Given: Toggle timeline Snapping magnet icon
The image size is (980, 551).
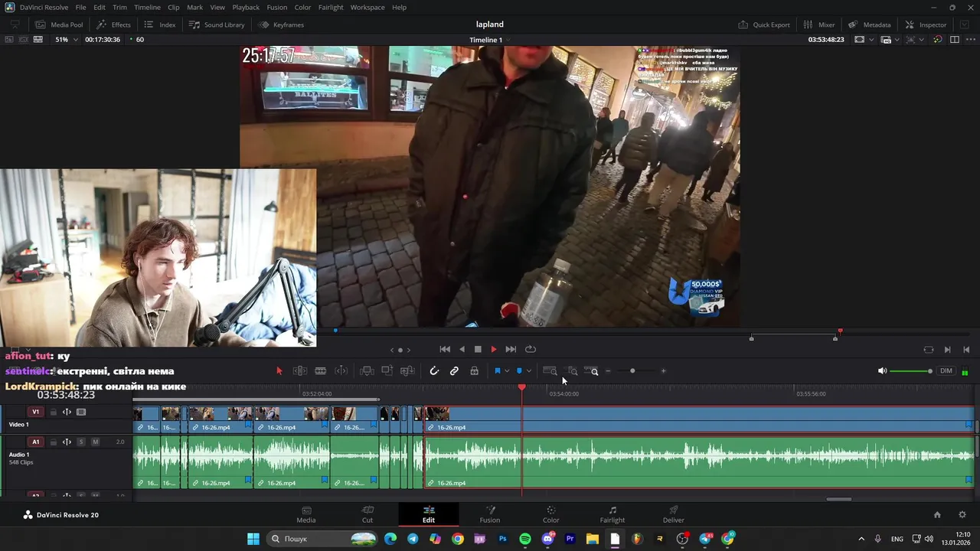Looking at the screenshot, I should click(x=434, y=371).
